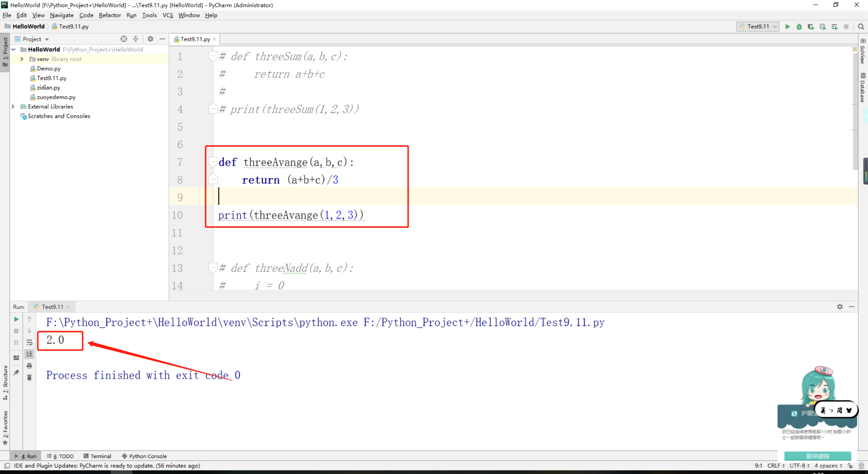The image size is (868, 474).
Task: Click the Debug bug icon in toolbar
Action: coord(799,27)
